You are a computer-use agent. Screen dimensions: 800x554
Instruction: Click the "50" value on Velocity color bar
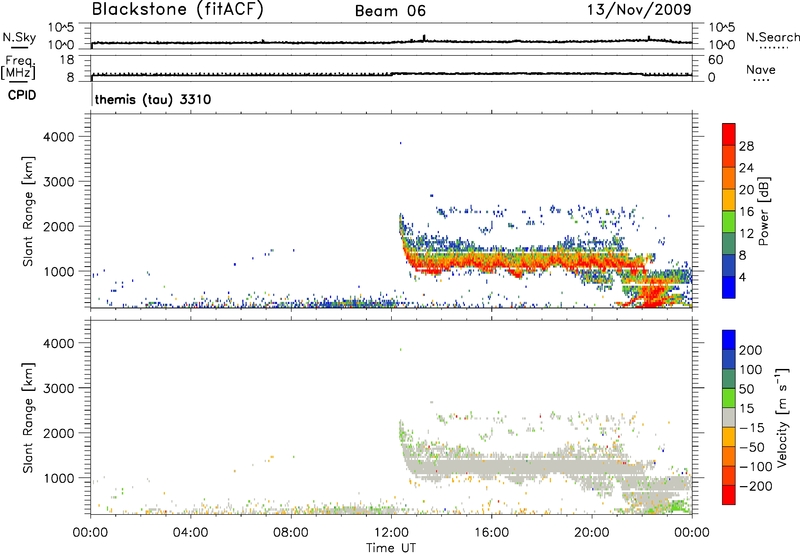pos(746,389)
